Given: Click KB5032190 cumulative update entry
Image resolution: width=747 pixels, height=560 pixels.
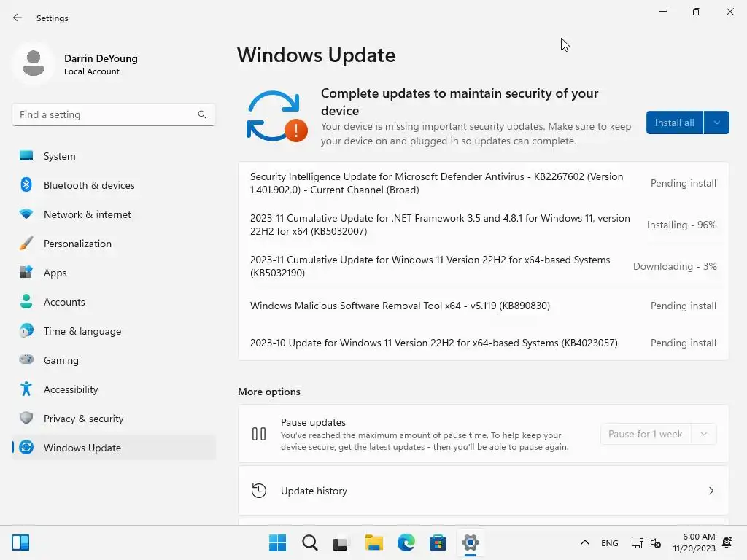Looking at the screenshot, I should pyautogui.click(x=483, y=265).
